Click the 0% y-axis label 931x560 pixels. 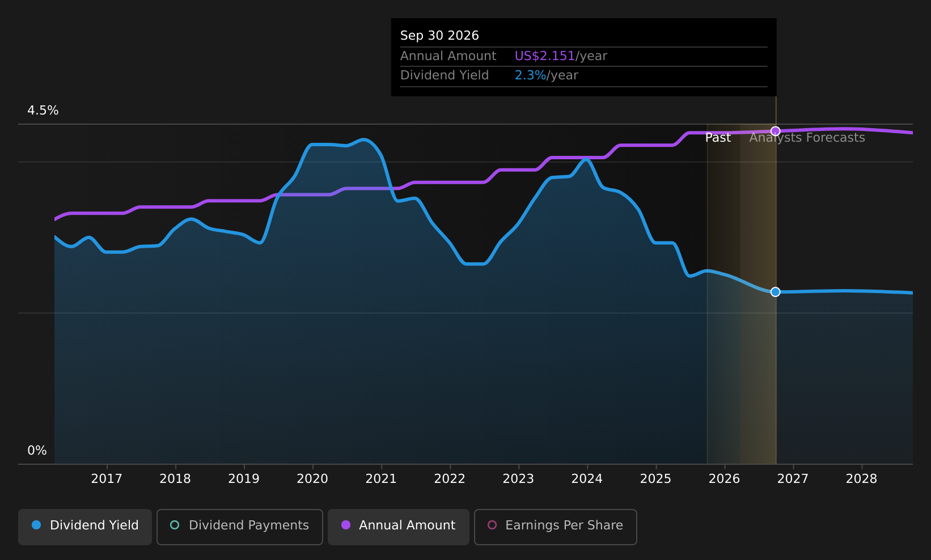37,451
